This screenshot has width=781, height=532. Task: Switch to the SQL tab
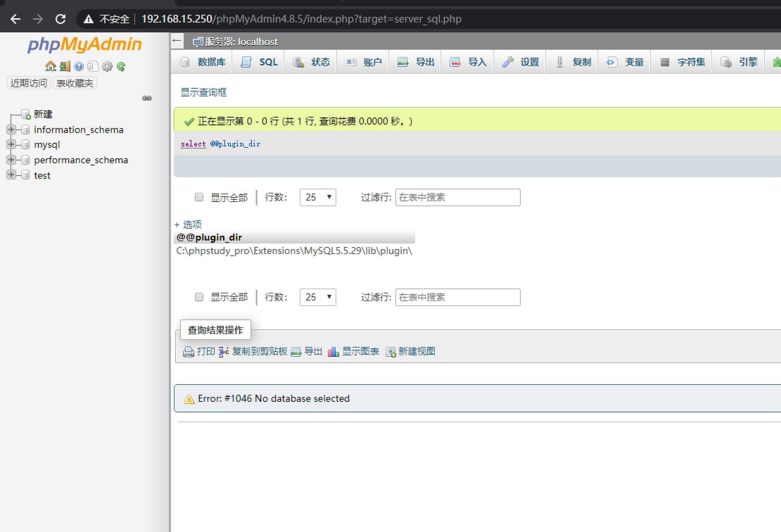coord(258,62)
